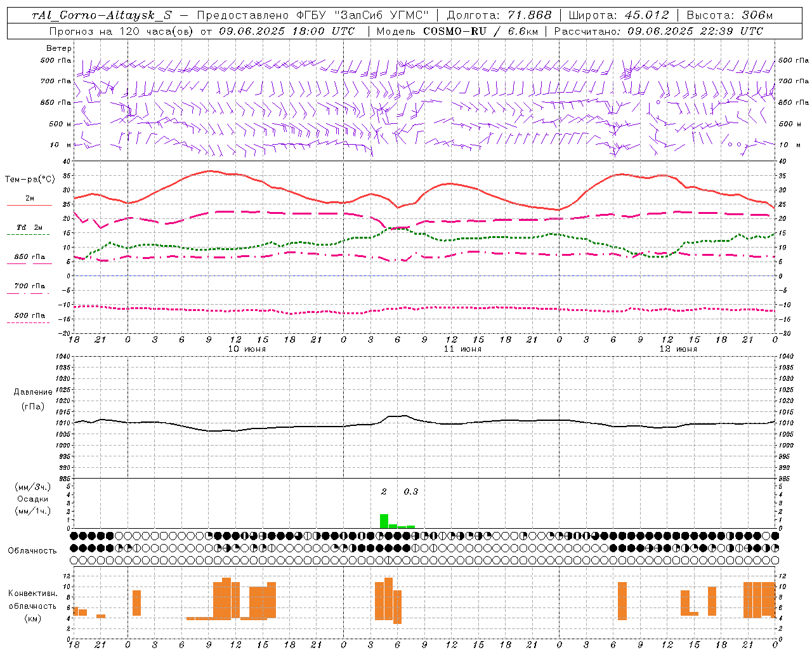Click the (мм/1ч.) precipitation unit label
Viewport: 812px width, 650px height.
(32, 511)
